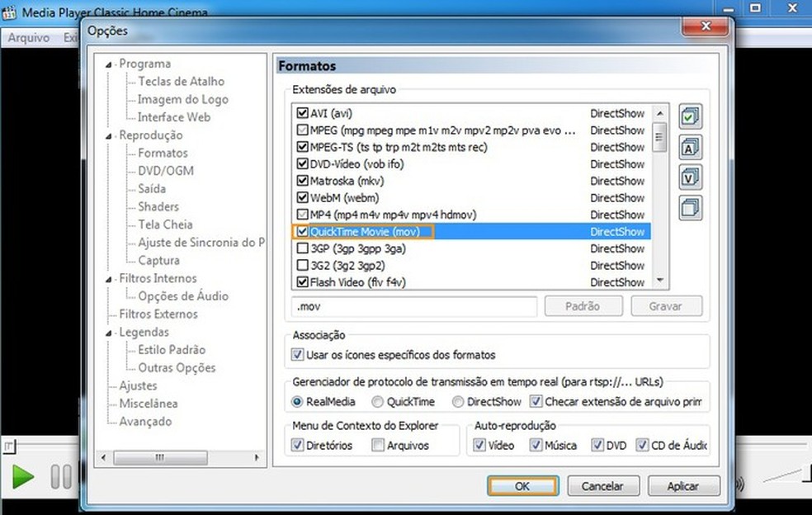
Task: Click the select-all-formats icon button
Action: pyautogui.click(x=691, y=116)
